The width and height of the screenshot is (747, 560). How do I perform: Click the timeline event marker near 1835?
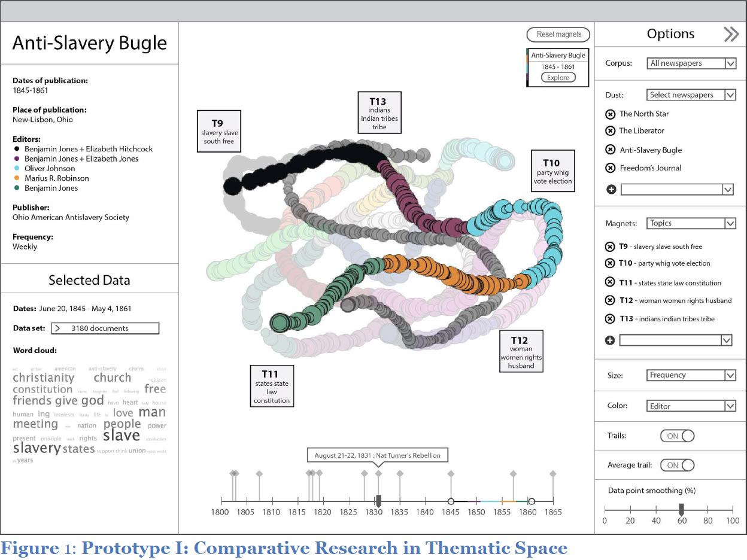400,473
